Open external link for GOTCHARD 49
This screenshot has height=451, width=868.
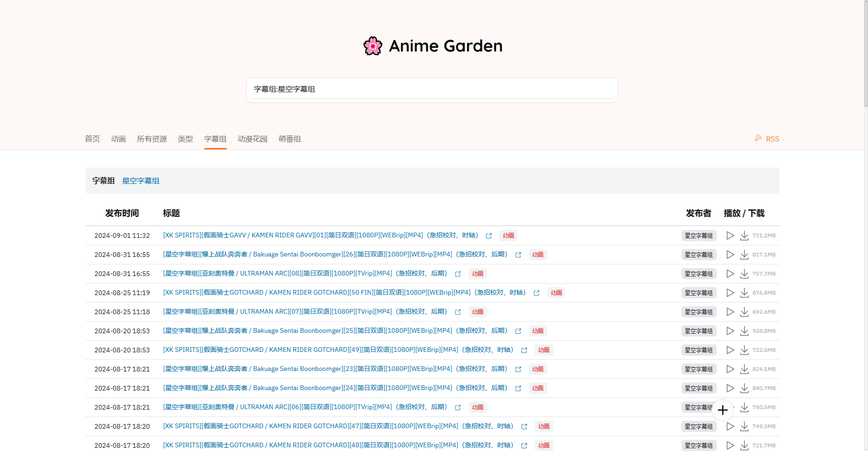coord(524,350)
